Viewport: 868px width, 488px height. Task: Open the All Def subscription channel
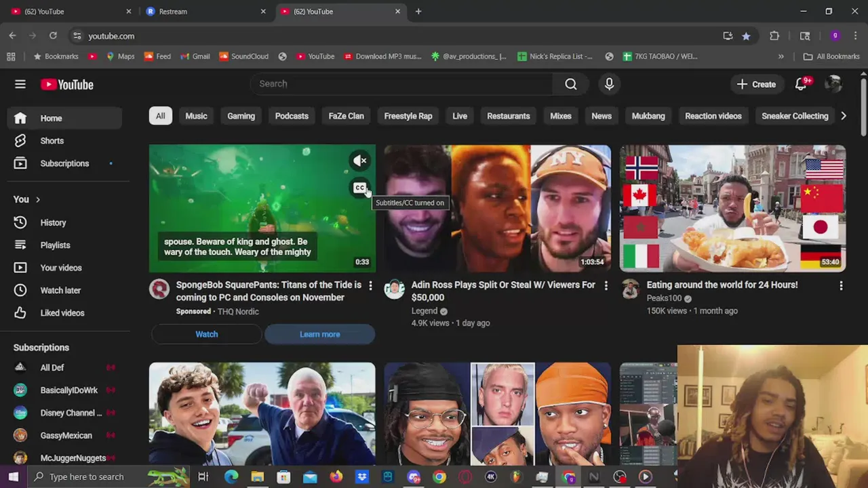point(65,367)
